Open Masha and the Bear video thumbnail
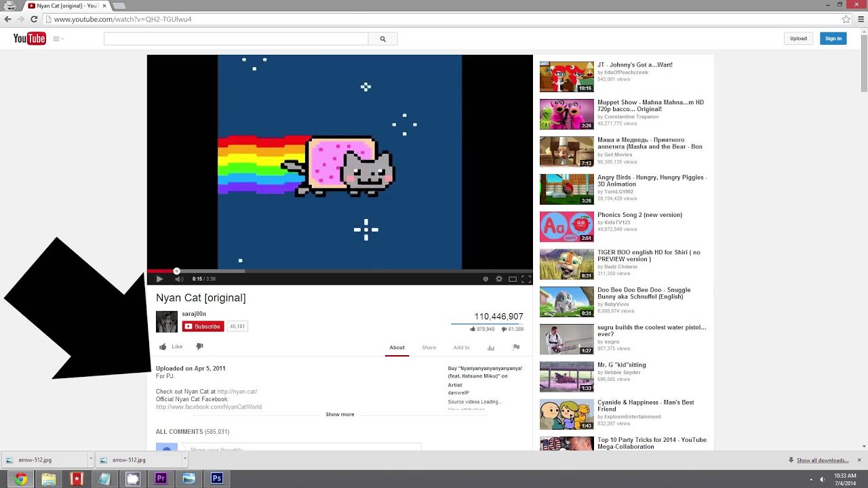Screen dimensions: 868x488 566,152
